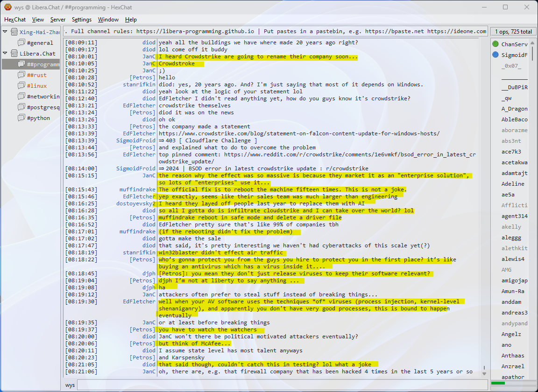The width and height of the screenshot is (538, 392).
Task: Click SigmoidFroid's blue status dot
Action: point(496,55)
